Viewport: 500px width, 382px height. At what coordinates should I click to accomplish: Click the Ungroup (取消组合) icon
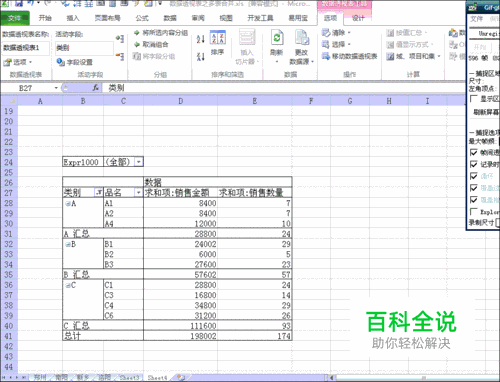point(137,44)
